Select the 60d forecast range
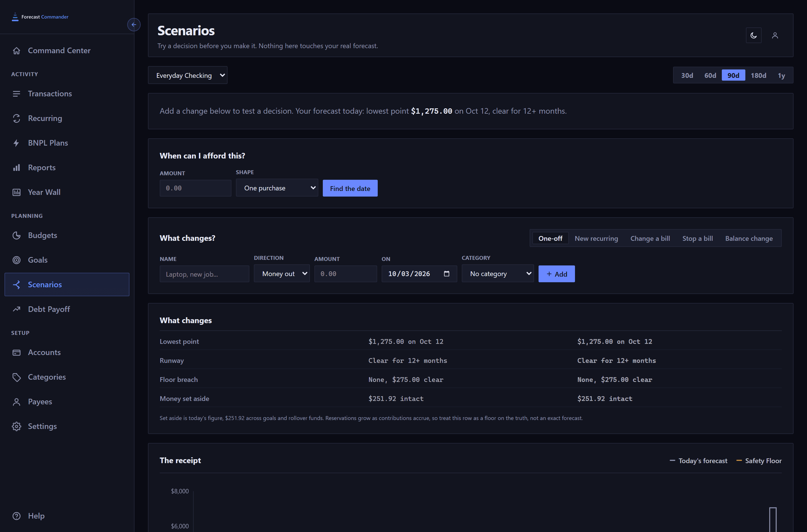Image resolution: width=807 pixels, height=532 pixels. [x=710, y=75]
